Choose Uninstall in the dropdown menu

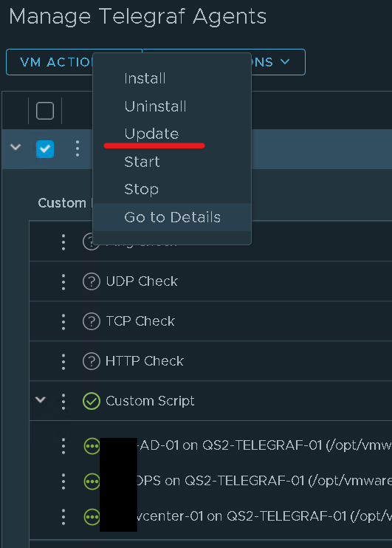click(156, 106)
